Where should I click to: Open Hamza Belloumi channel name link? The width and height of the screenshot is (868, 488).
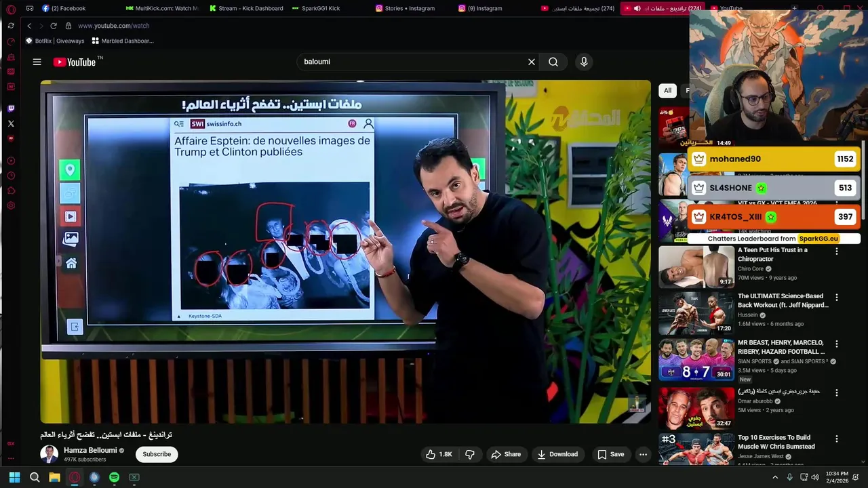click(90, 450)
